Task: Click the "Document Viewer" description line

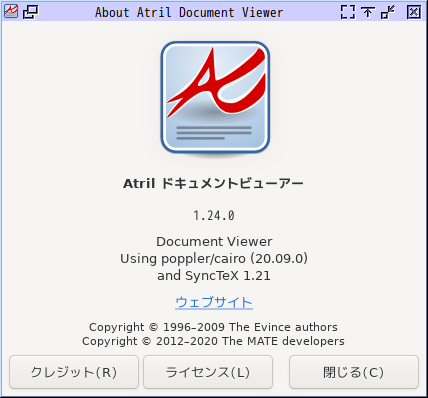Action: pos(214,242)
